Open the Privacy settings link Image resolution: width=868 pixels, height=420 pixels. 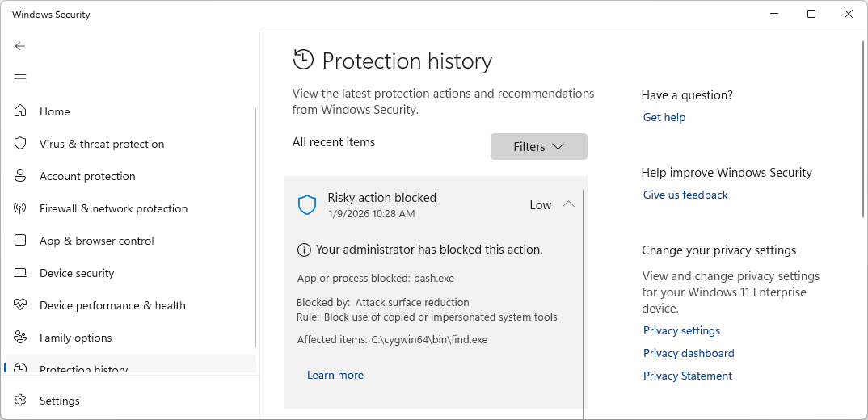(681, 330)
